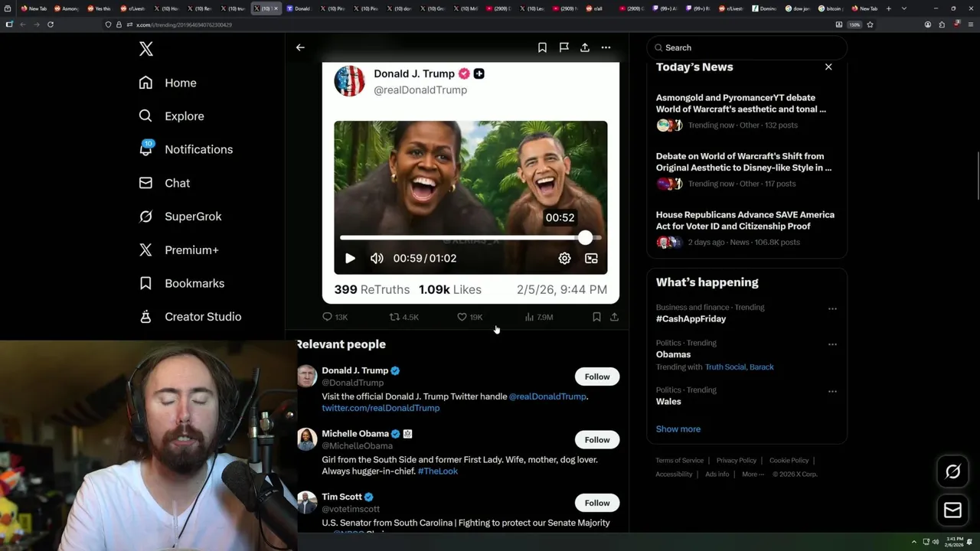Open Privacy Policy footer link
The image size is (980, 551).
tap(736, 461)
